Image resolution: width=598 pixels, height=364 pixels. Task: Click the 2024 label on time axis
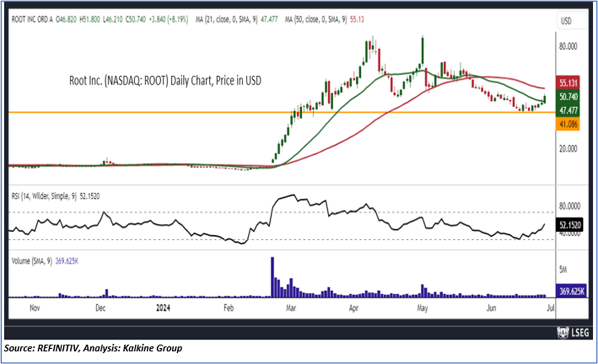coord(163,308)
